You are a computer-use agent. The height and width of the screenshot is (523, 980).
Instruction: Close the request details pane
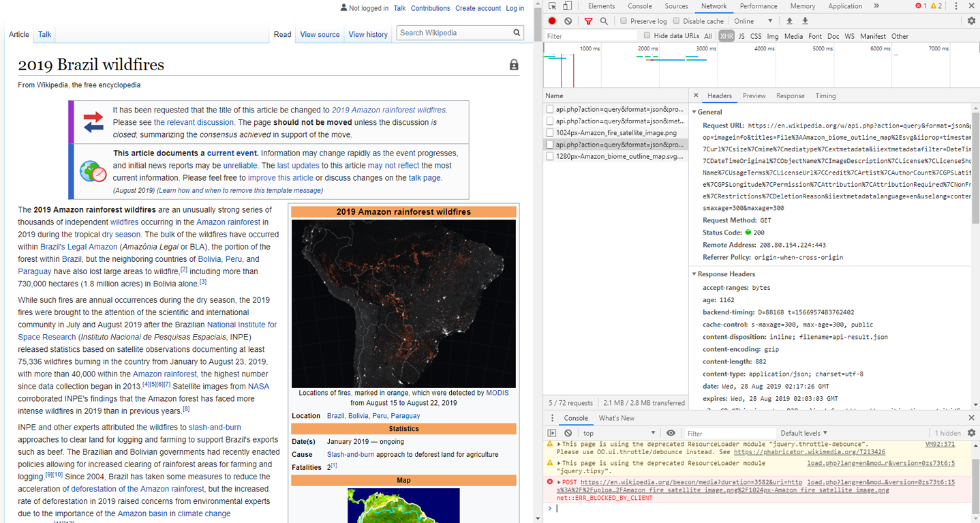[x=696, y=95]
